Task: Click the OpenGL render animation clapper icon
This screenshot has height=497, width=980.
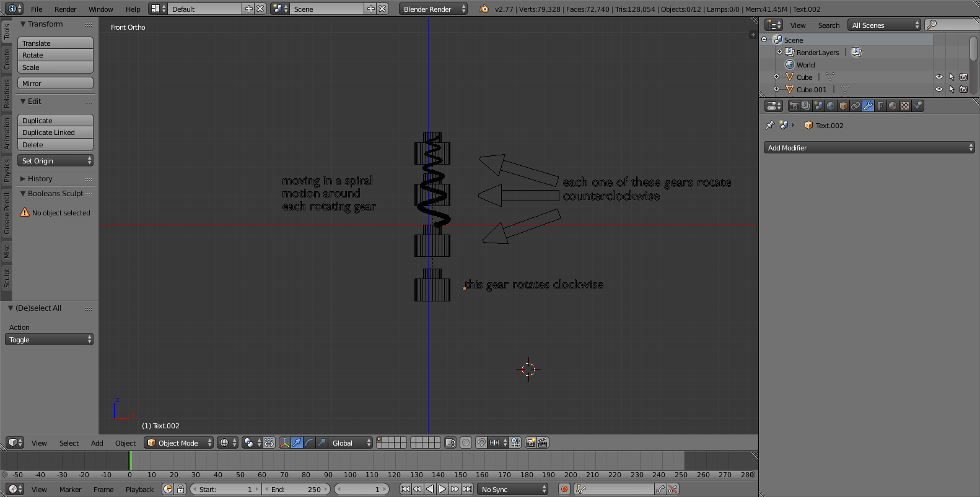Action: (543, 443)
